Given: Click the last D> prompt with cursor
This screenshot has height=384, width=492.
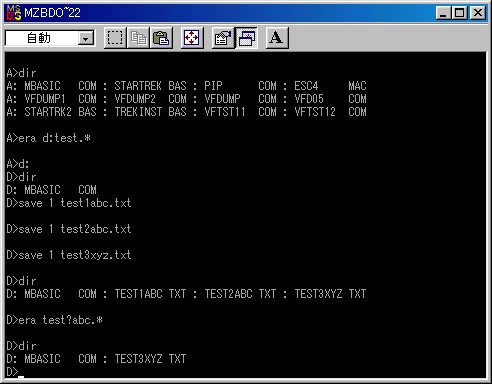Looking at the screenshot, I should pos(15,372).
